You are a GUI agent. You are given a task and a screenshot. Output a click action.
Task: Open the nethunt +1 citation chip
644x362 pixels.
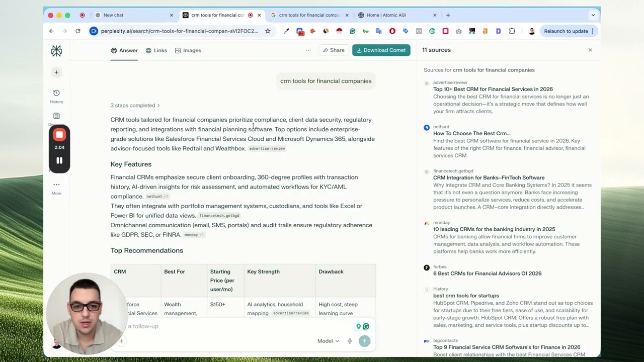coord(157,197)
